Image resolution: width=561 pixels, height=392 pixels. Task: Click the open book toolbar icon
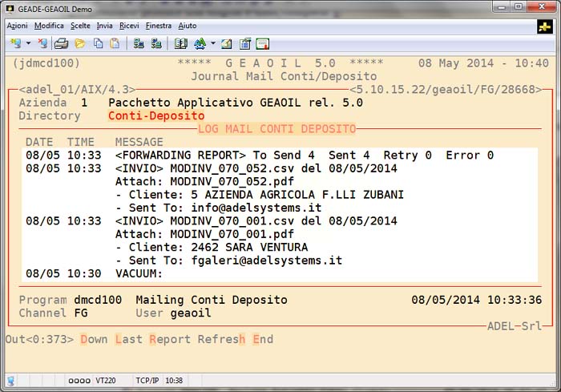tap(180, 43)
